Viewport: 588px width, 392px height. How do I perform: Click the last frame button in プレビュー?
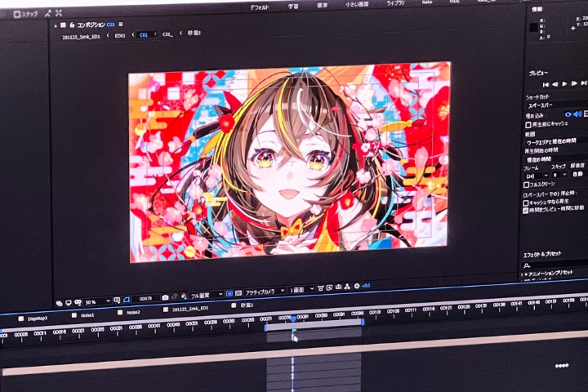(583, 83)
